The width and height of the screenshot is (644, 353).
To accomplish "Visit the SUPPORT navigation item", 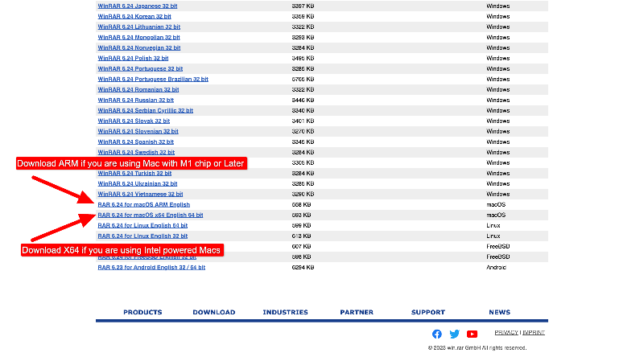I will coord(428,312).
